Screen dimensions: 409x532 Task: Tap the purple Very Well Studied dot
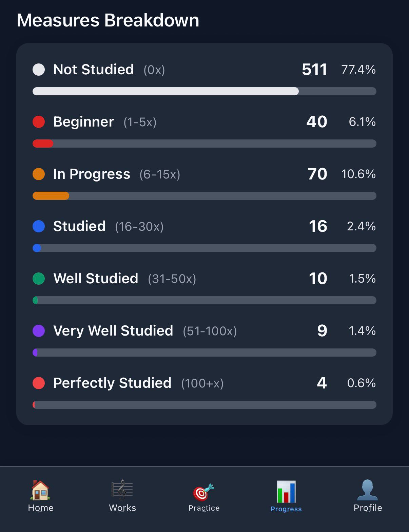[39, 331]
